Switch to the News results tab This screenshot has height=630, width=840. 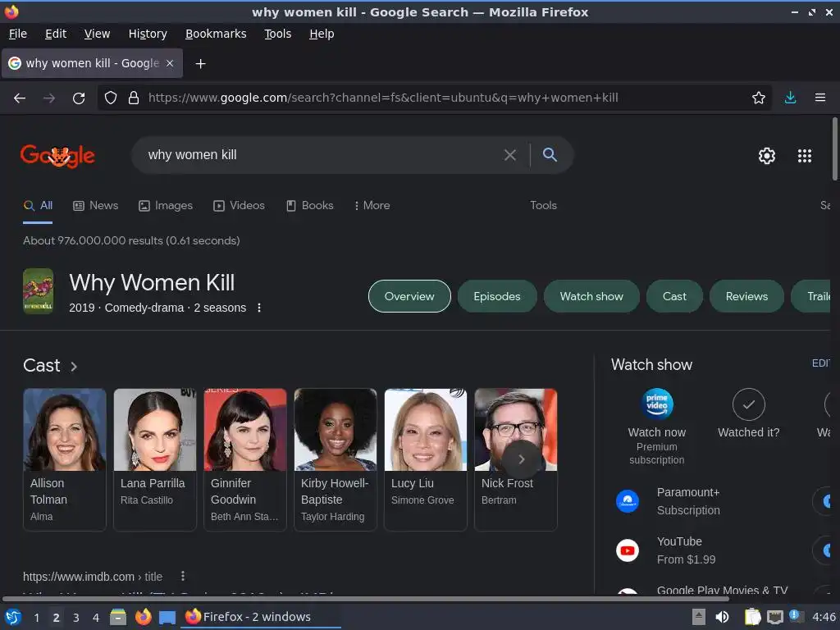click(95, 206)
